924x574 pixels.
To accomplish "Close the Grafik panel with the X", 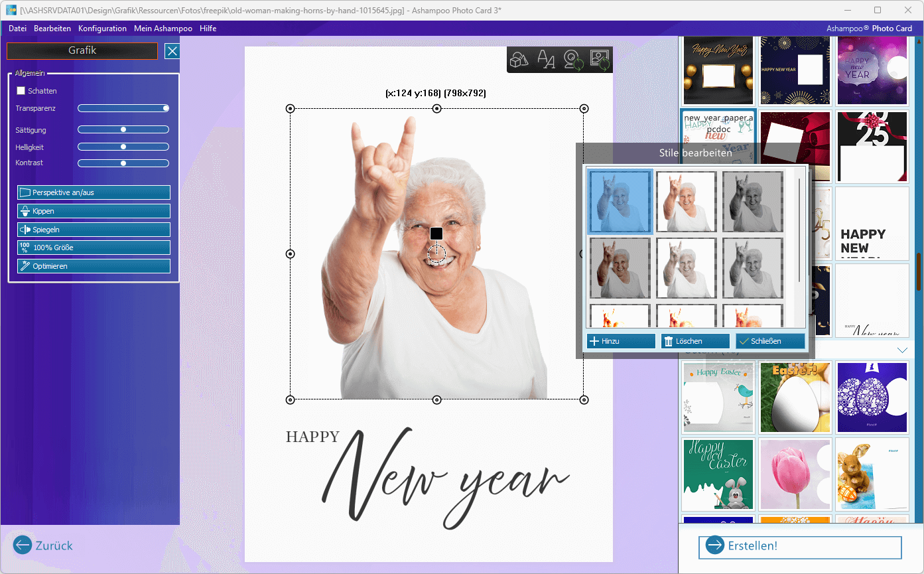I will [172, 51].
